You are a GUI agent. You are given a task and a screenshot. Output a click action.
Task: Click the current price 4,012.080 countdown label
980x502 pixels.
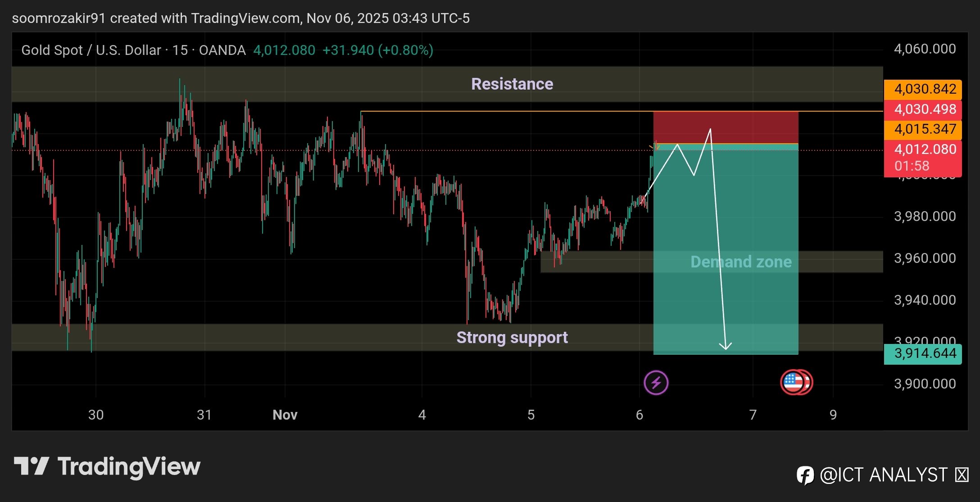[923, 158]
